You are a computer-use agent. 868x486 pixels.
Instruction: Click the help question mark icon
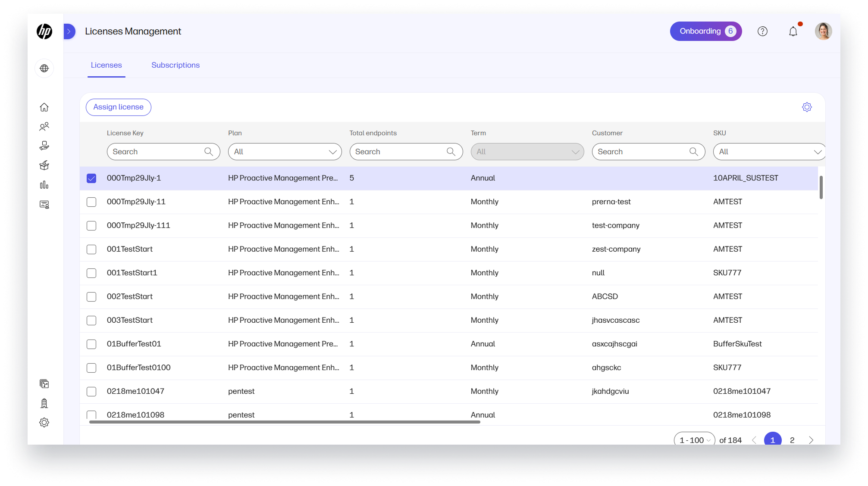pyautogui.click(x=762, y=31)
